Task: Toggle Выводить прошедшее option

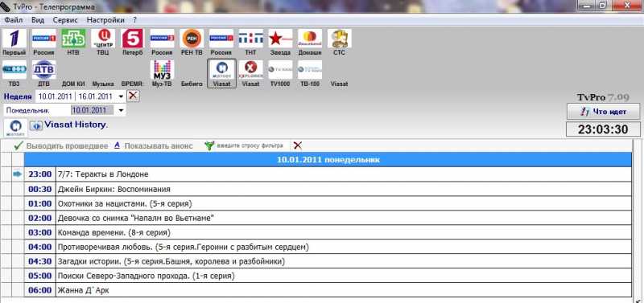Action: coord(61,146)
